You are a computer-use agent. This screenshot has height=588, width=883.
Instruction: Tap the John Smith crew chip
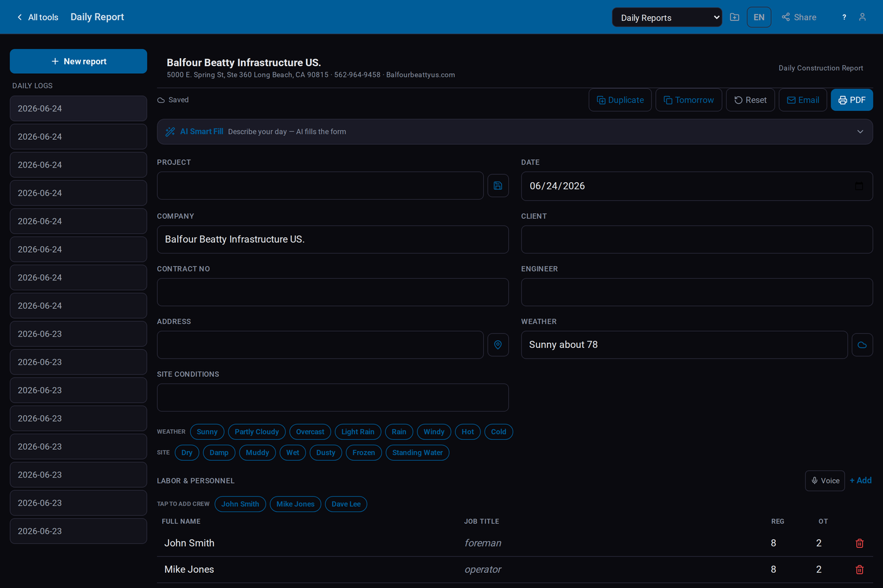click(240, 504)
